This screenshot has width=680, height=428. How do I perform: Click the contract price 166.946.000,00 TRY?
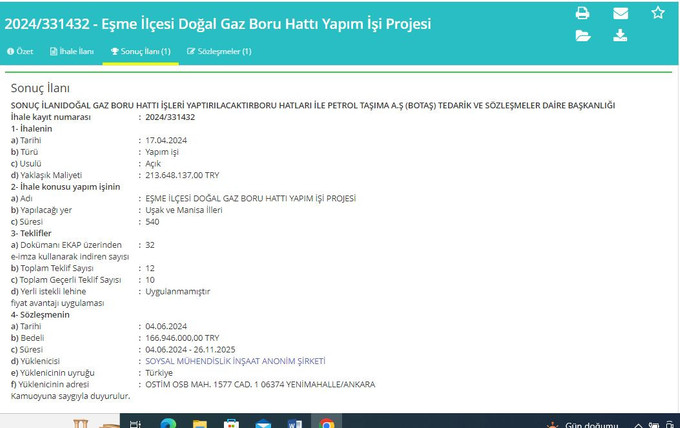click(182, 338)
